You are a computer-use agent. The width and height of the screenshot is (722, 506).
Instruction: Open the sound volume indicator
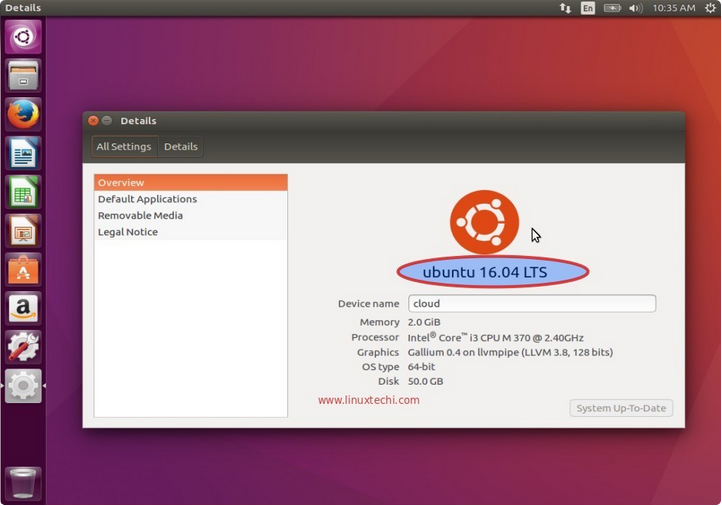635,8
